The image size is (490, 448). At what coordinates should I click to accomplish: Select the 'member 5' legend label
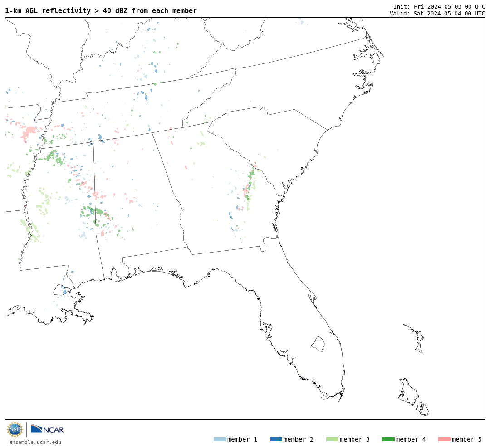click(467, 439)
